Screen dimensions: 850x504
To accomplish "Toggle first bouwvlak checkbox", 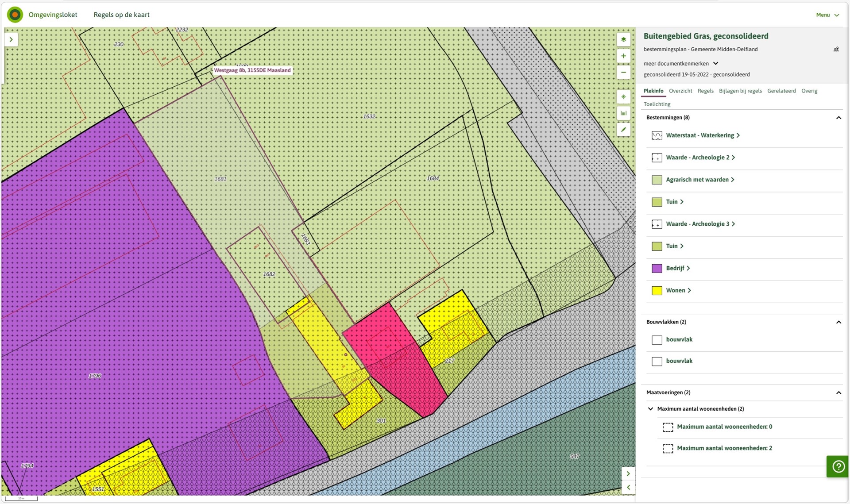I will (657, 340).
